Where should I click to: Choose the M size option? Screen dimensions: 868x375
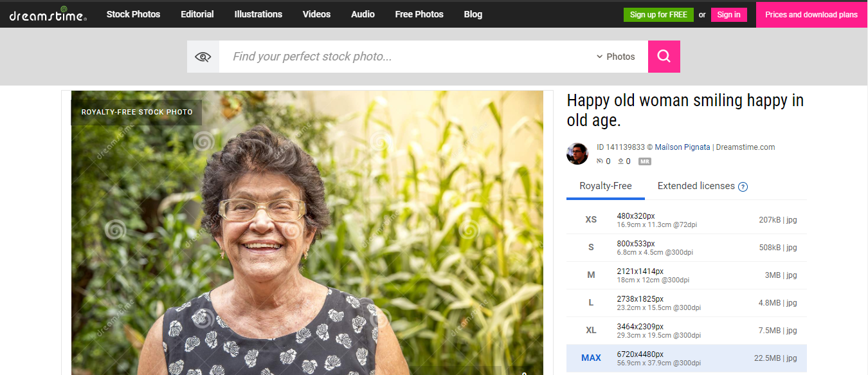[x=687, y=275]
